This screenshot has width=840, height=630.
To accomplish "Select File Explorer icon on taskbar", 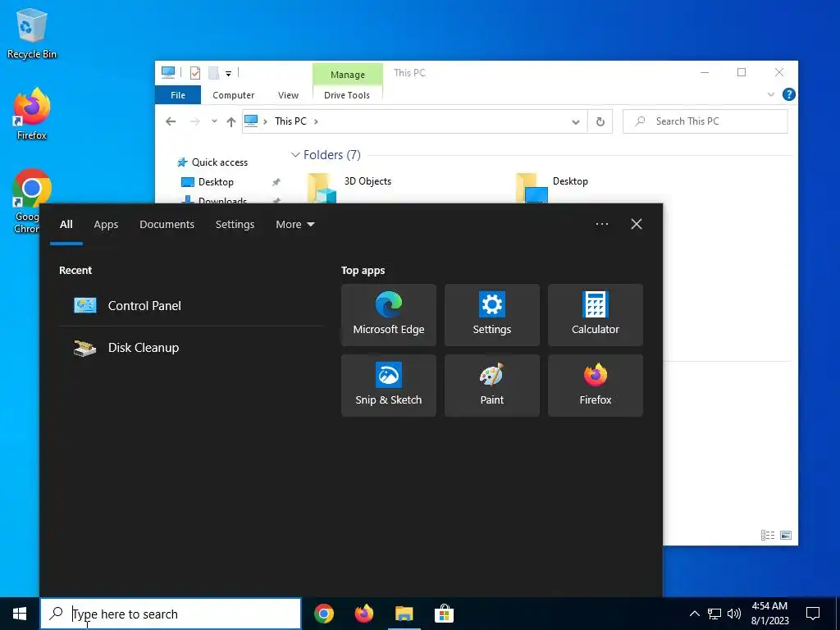I will 404,614.
